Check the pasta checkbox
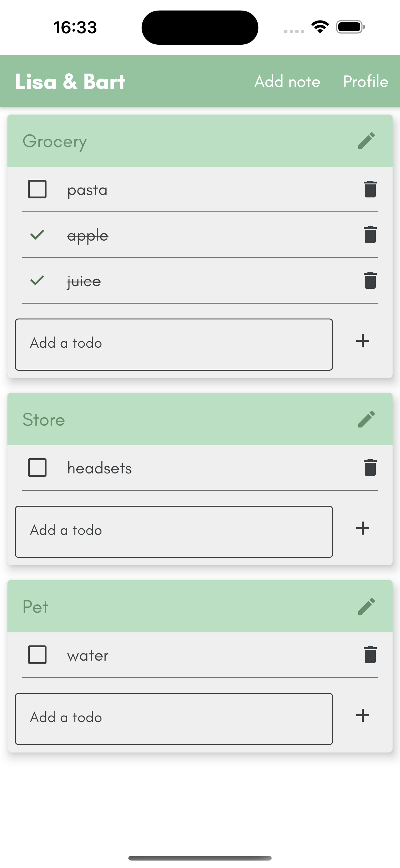Image resolution: width=400 pixels, height=868 pixels. pyautogui.click(x=37, y=189)
